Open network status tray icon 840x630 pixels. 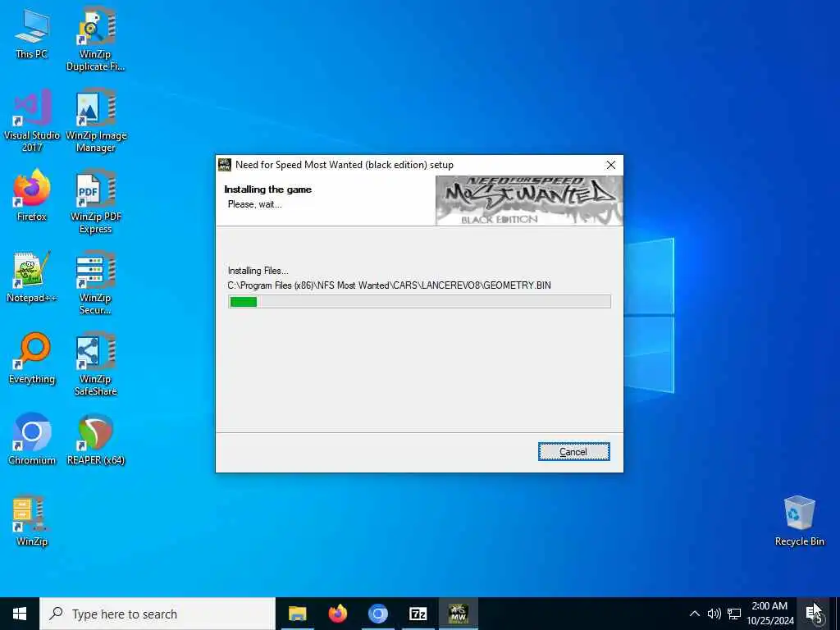point(734,614)
